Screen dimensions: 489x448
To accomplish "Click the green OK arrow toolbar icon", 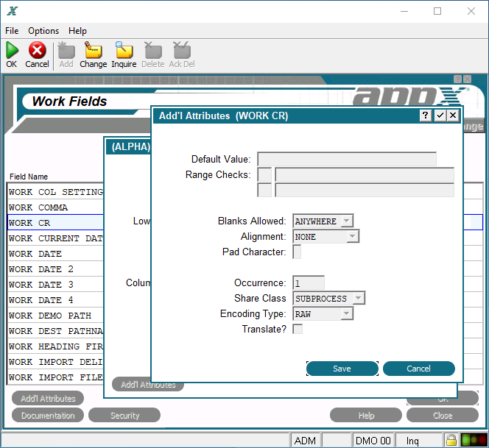I will pos(12,50).
